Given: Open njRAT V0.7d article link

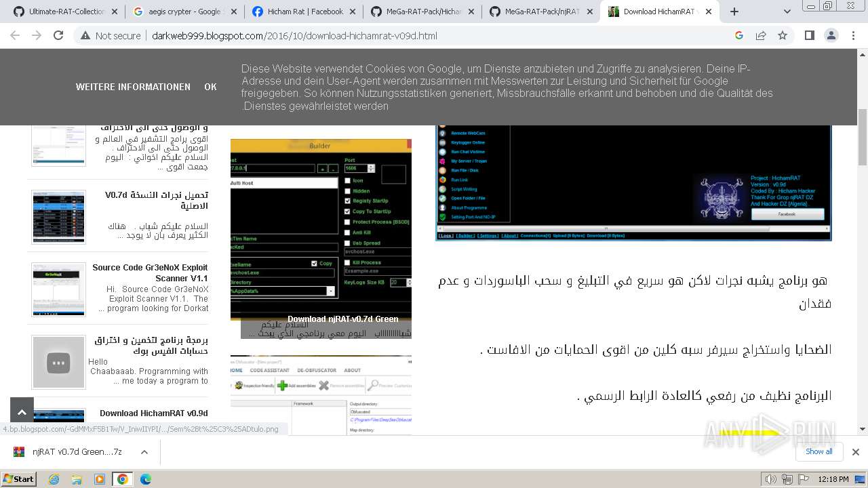Looking at the screenshot, I should 157,201.
